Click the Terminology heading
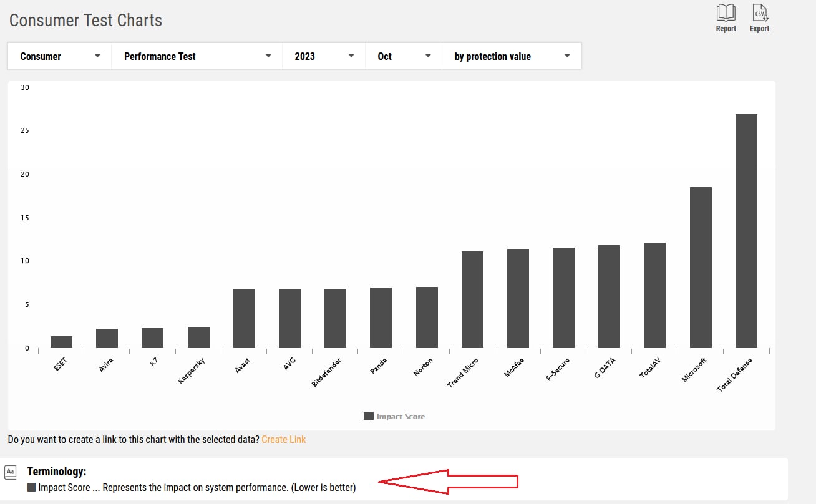The image size is (816, 504). click(57, 472)
